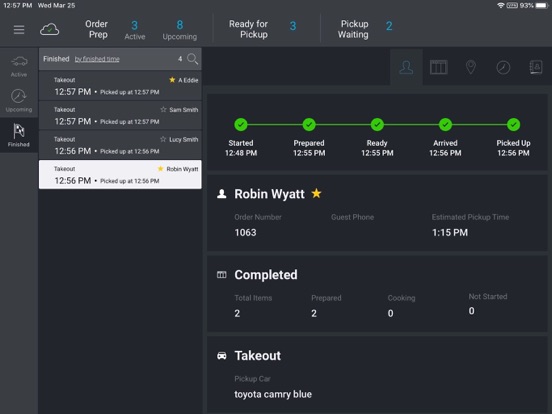
Task: Click the Ready progress checkpoint
Action: (x=377, y=124)
